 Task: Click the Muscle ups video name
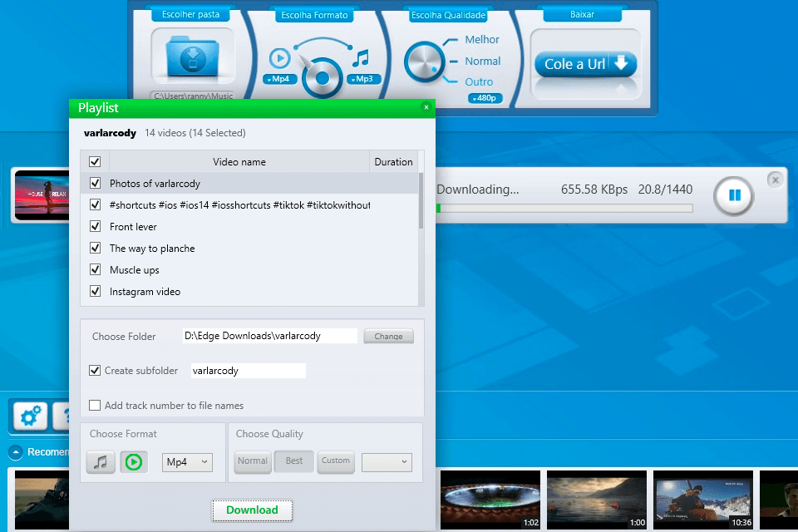point(135,270)
